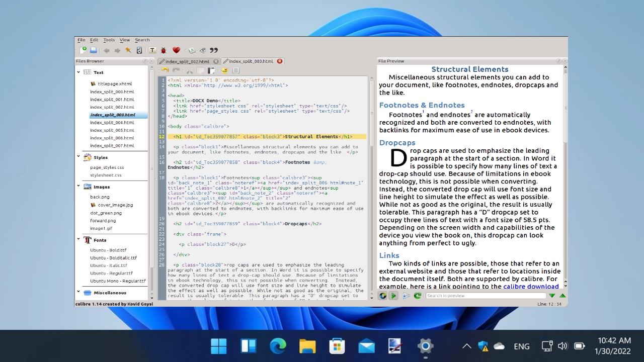Open the Mail app from the taskbar
Image resolution: width=644 pixels, height=362 pixels.
366,346
